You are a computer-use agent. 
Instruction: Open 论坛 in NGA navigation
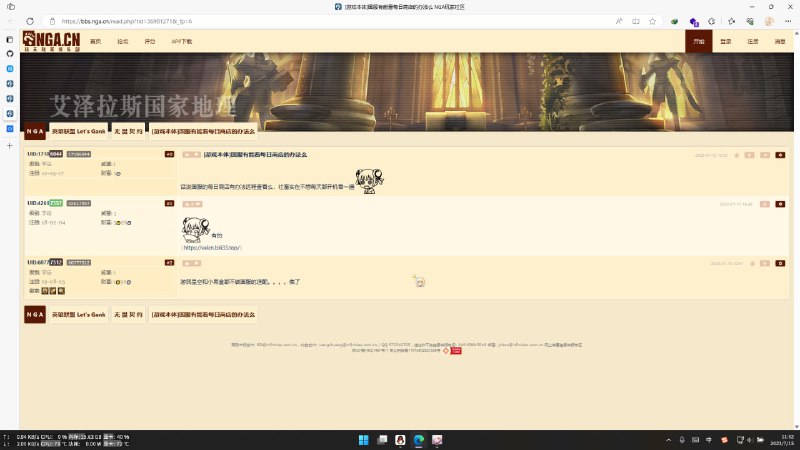coord(122,41)
